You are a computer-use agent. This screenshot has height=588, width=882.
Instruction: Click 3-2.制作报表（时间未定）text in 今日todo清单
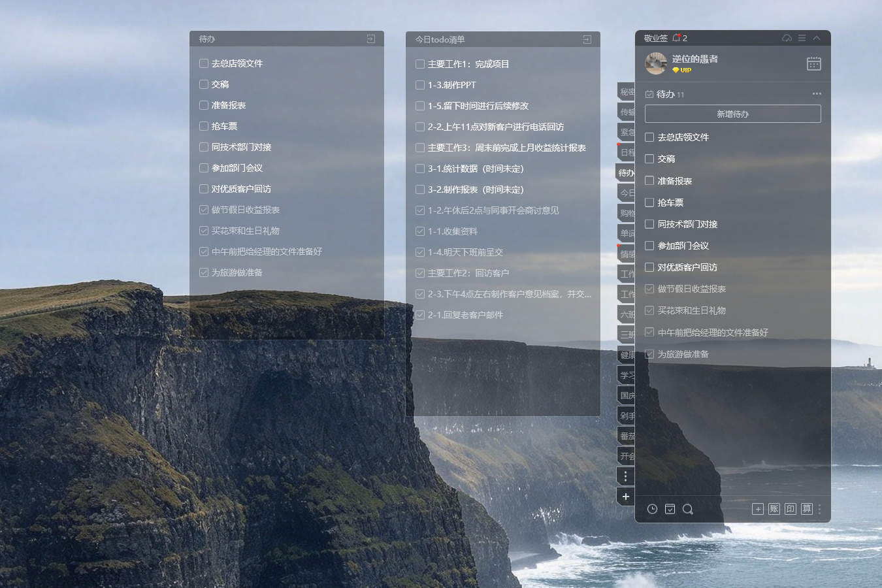point(476,189)
